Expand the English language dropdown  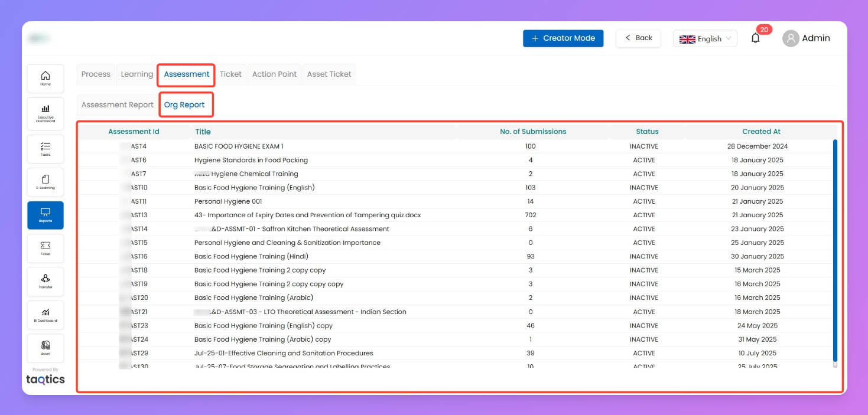705,39
